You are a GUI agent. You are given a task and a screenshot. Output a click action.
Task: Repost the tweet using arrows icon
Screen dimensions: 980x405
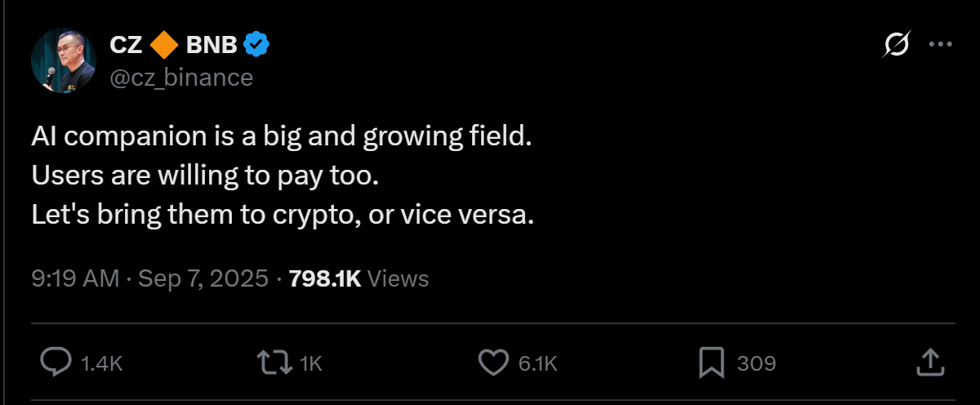[274, 363]
